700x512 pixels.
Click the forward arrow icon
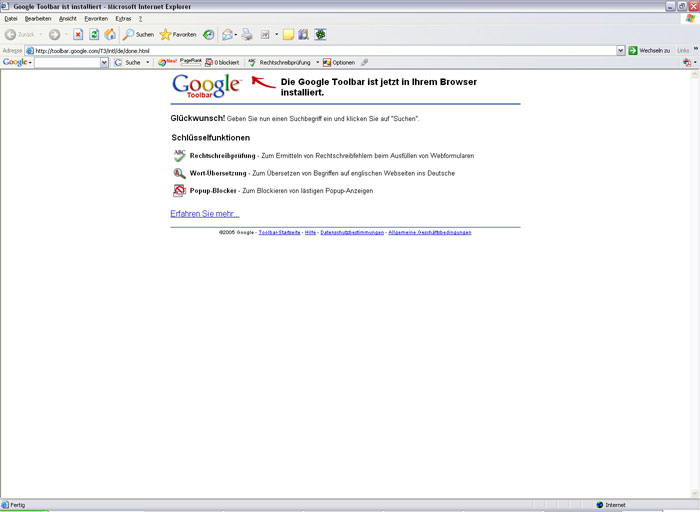54,34
